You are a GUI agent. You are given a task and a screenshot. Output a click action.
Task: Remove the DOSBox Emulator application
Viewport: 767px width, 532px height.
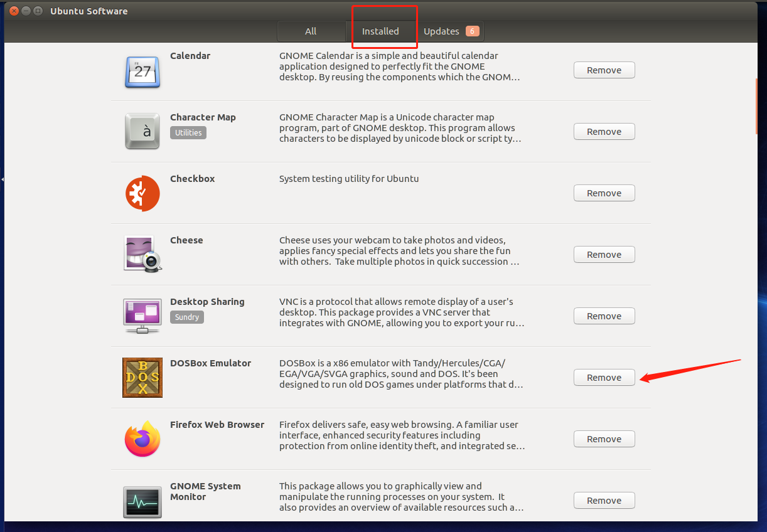[604, 378]
